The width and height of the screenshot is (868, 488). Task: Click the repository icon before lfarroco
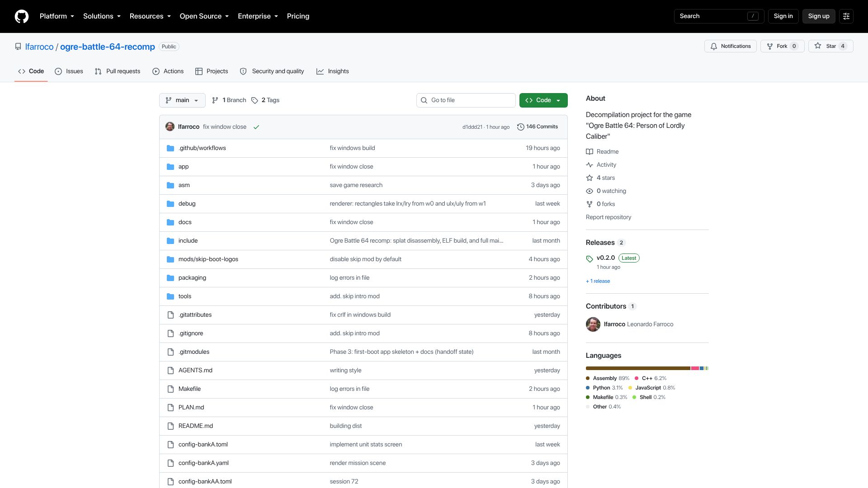[18, 47]
